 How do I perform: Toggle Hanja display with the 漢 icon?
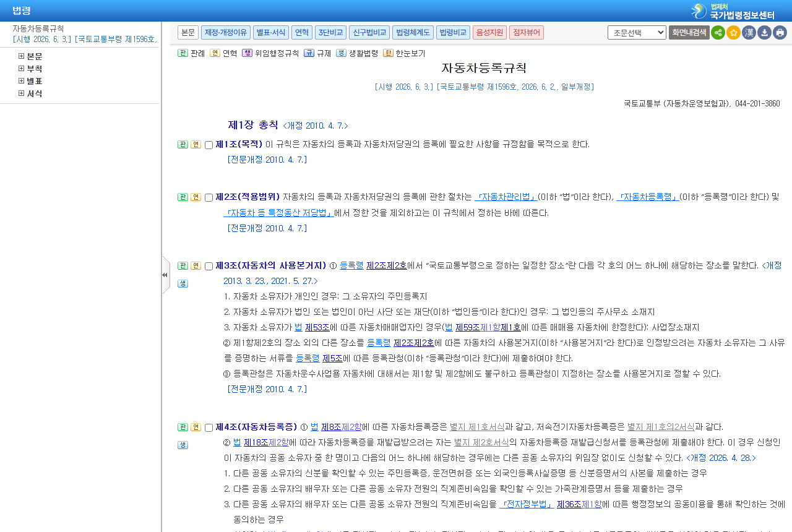pos(749,32)
